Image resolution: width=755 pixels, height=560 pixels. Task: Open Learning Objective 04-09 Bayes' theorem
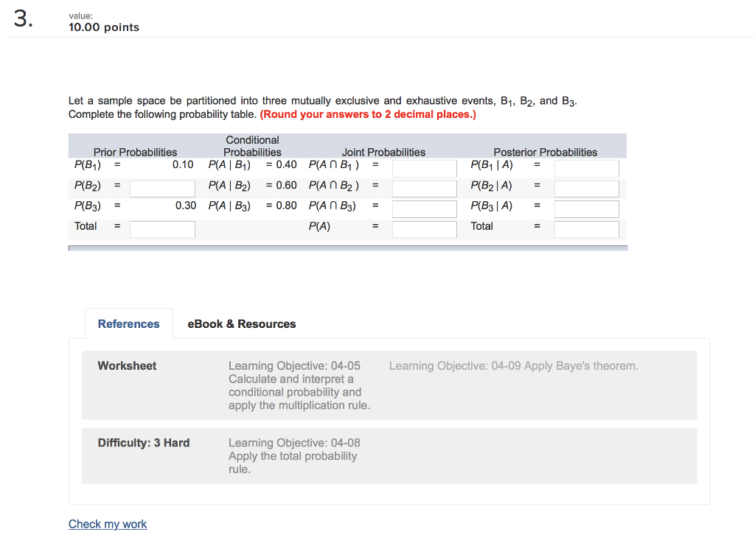pyautogui.click(x=513, y=365)
